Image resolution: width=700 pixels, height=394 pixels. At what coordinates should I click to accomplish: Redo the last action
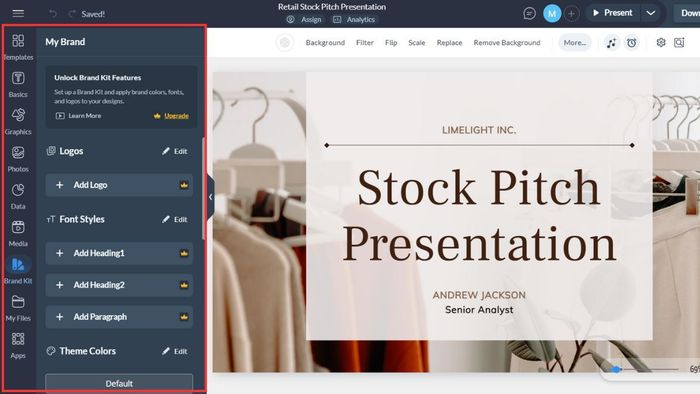[71, 14]
